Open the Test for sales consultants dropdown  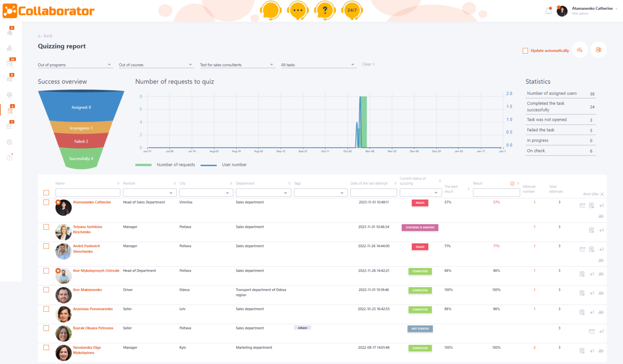[237, 65]
